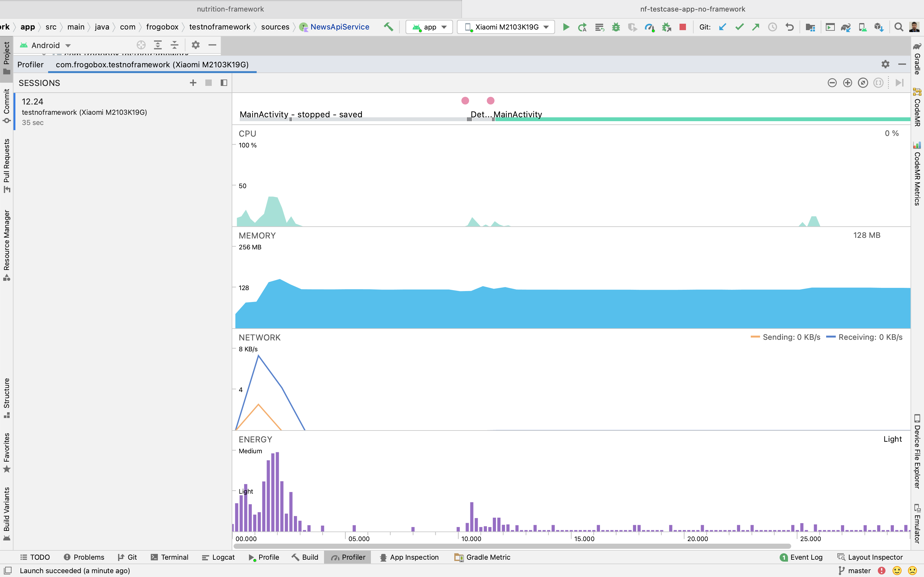Start a new profiling session

(193, 83)
